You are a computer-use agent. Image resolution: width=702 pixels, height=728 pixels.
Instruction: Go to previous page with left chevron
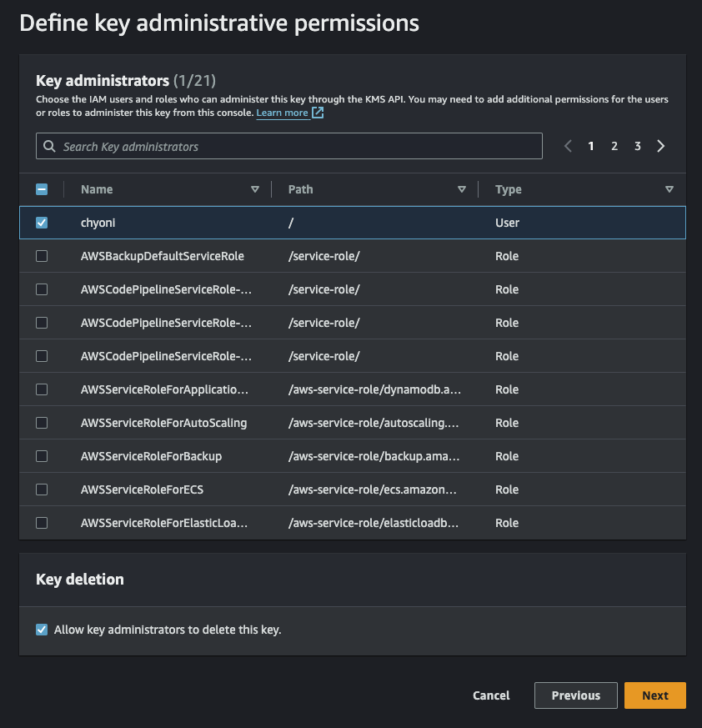click(568, 146)
